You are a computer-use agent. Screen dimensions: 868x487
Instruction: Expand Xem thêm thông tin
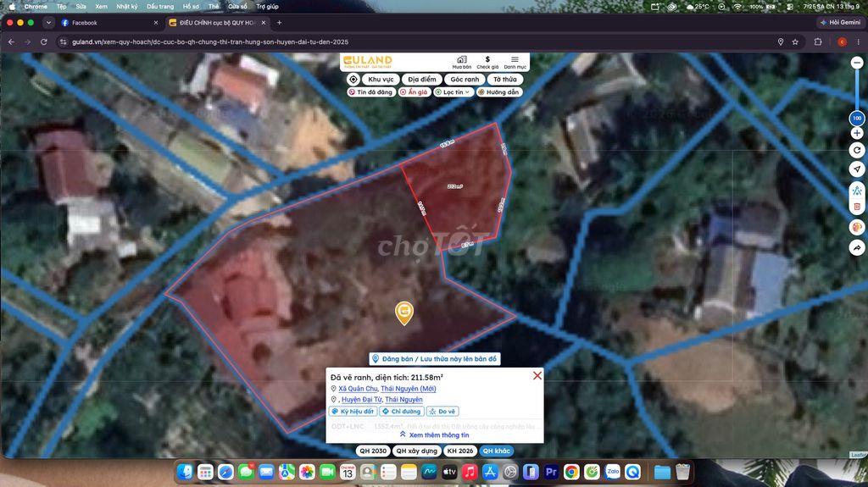tap(435, 435)
